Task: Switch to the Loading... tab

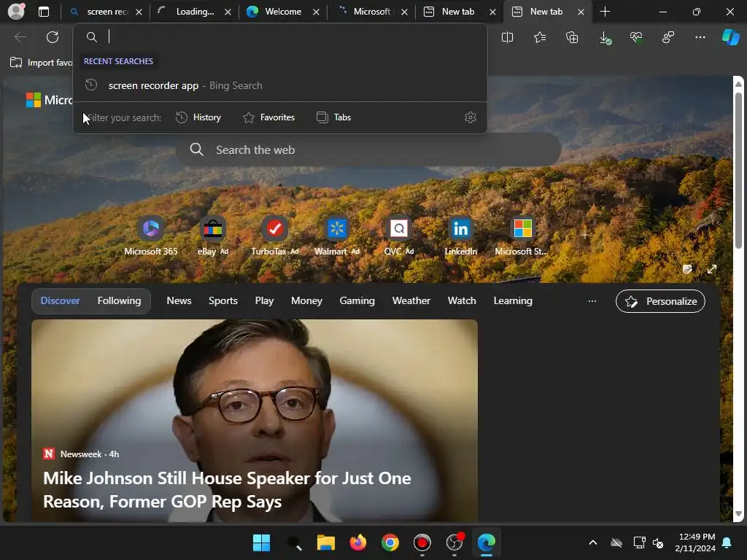Action: [x=188, y=12]
